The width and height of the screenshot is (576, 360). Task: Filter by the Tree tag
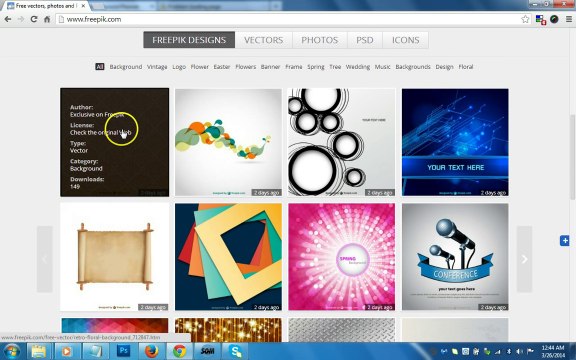(335, 66)
